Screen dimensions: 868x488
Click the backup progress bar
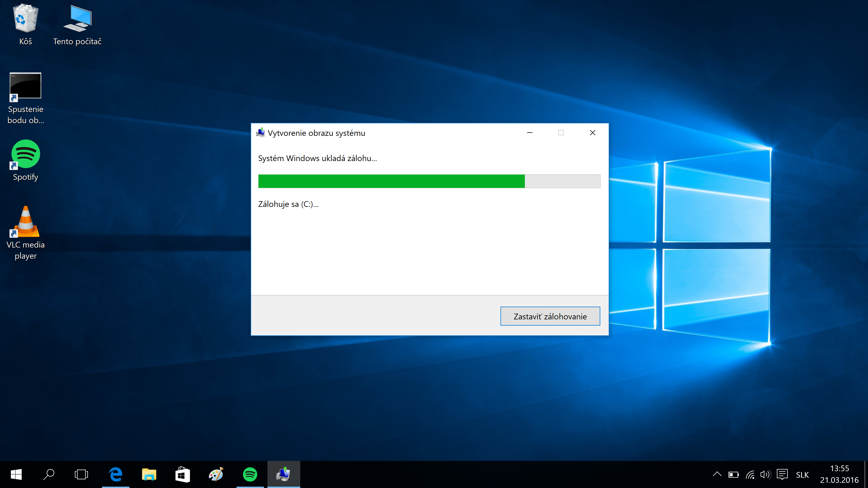429,181
